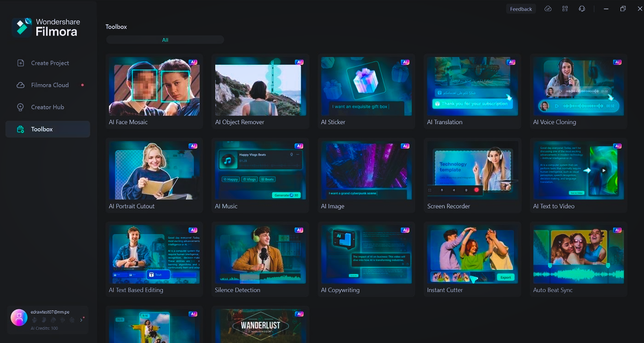Click the Toolbox page heading
Viewport: 644px width, 343px height.
tap(116, 27)
